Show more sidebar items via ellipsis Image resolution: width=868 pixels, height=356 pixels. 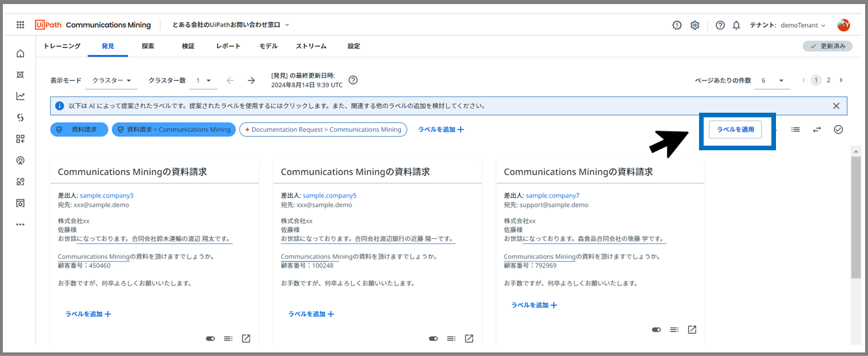20,224
